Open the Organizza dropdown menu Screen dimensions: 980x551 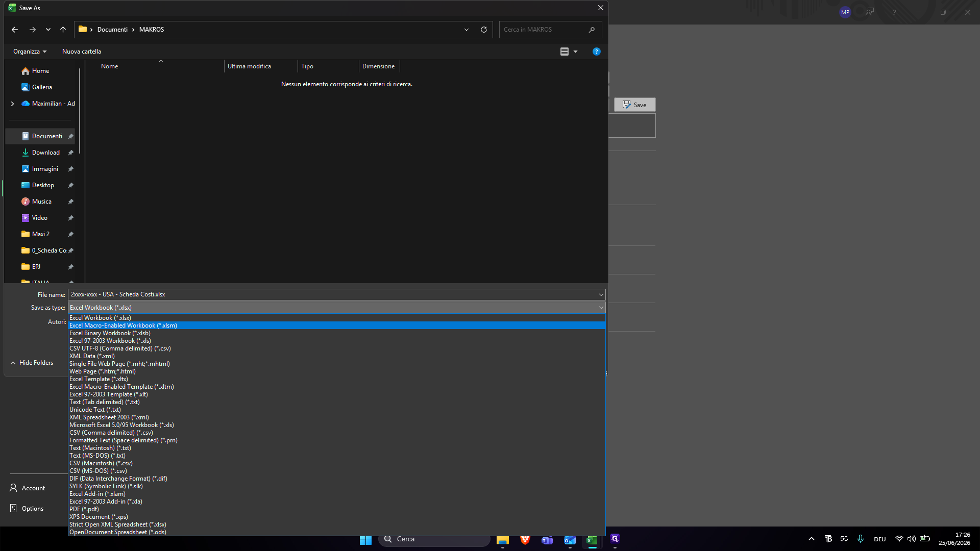tap(30, 52)
